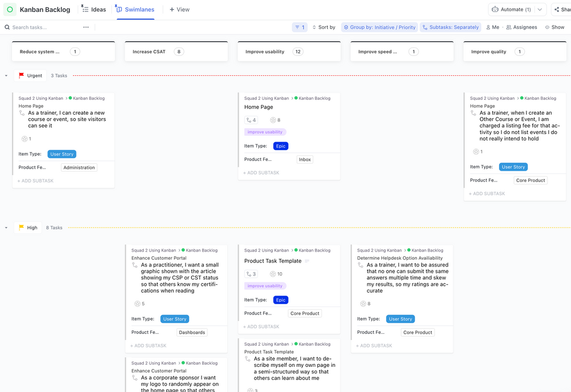The image size is (571, 392).
Task: Click the Share icon in the toolbar
Action: pos(557,9)
